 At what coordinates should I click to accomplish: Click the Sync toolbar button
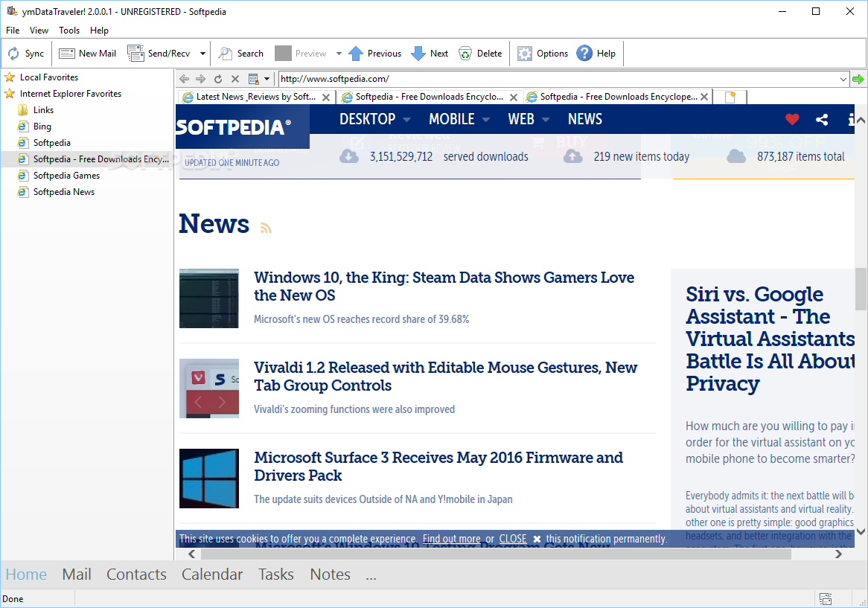25,54
